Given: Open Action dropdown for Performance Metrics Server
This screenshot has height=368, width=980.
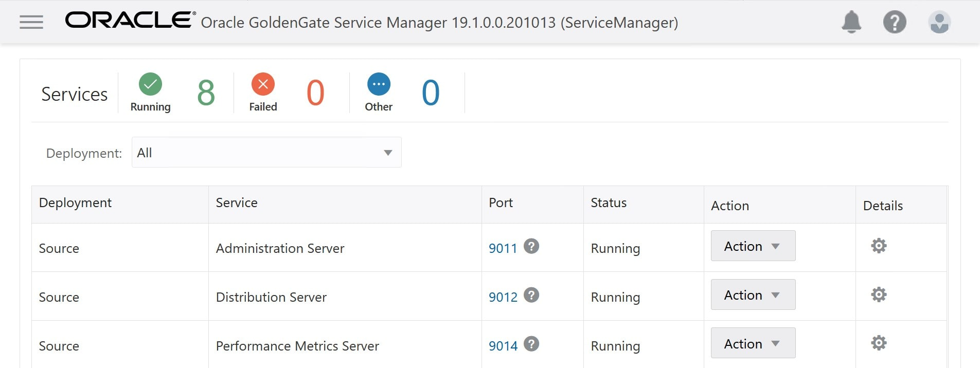Looking at the screenshot, I should (753, 343).
